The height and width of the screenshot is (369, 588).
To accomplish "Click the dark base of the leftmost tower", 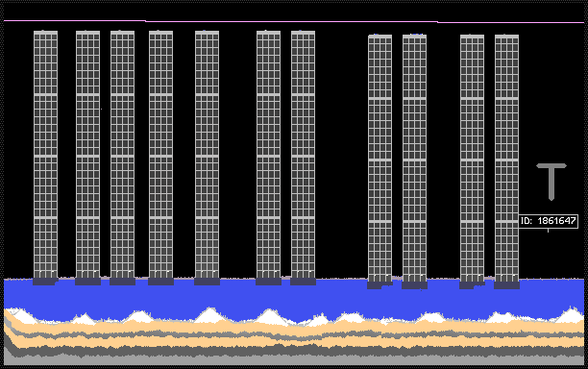I will pos(45,282).
